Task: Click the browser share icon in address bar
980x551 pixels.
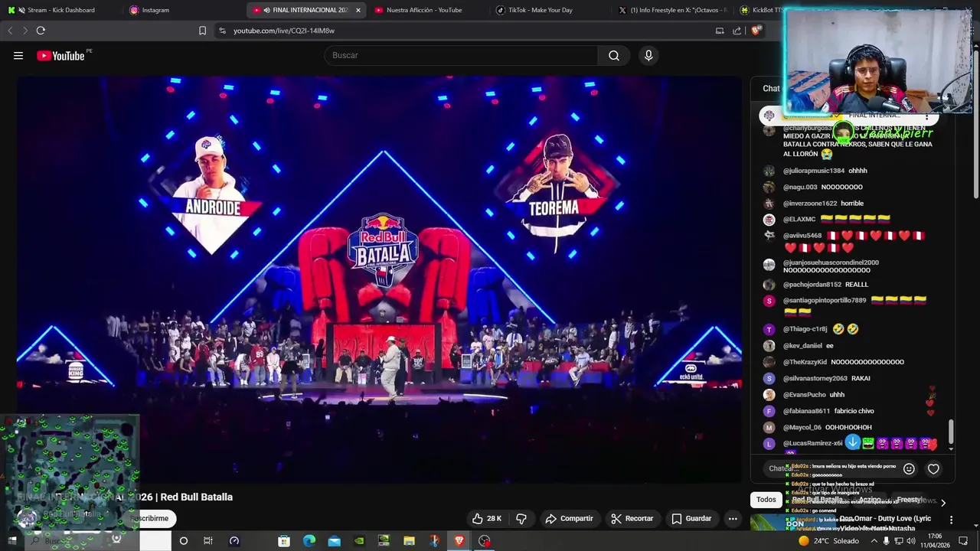Action: (x=737, y=31)
